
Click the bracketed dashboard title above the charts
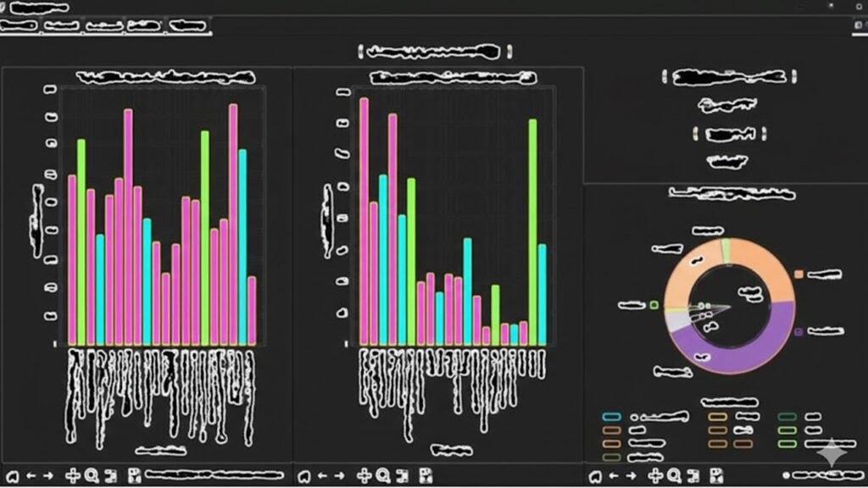coord(429,53)
